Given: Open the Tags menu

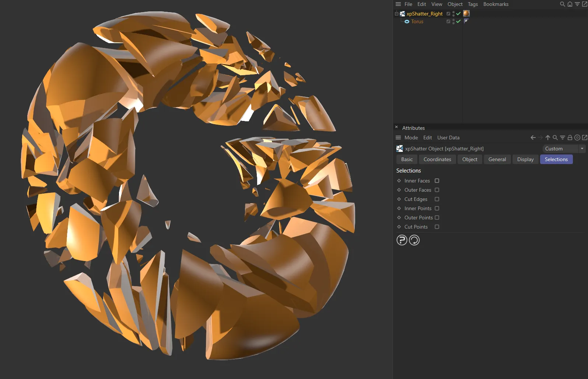Looking at the screenshot, I should tap(472, 4).
